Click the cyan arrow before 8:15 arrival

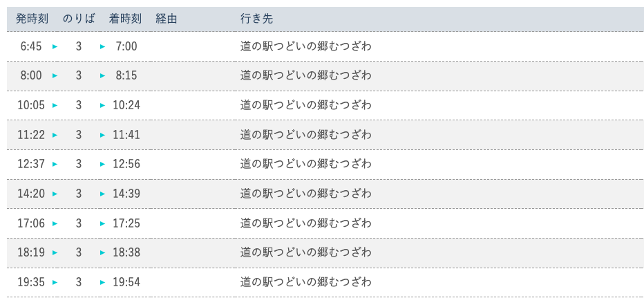pyautogui.click(x=103, y=76)
